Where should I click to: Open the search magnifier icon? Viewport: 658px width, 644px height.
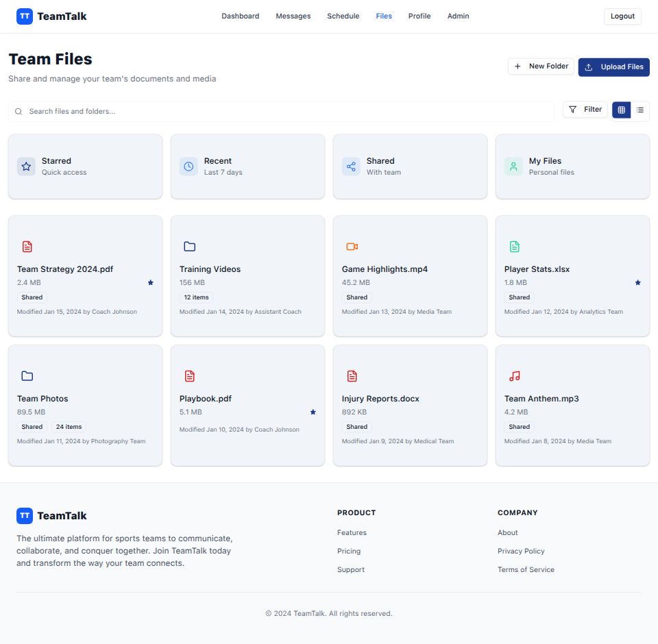tap(19, 112)
